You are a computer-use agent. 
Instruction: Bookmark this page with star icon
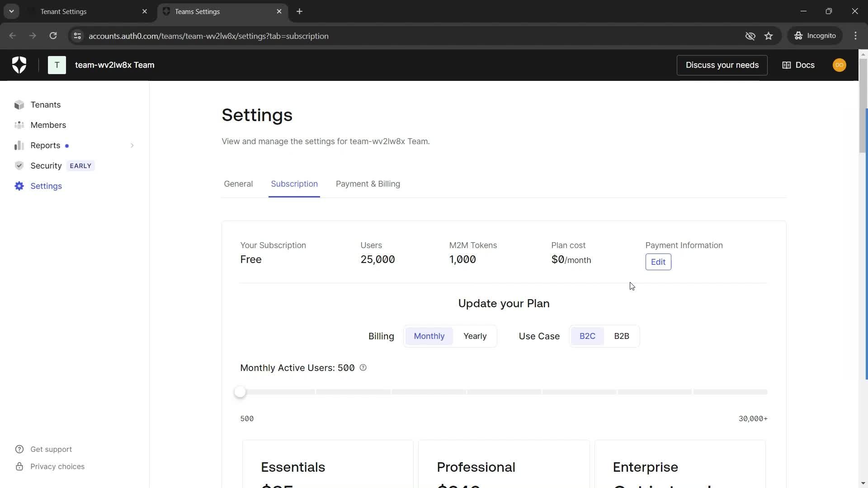(x=769, y=36)
